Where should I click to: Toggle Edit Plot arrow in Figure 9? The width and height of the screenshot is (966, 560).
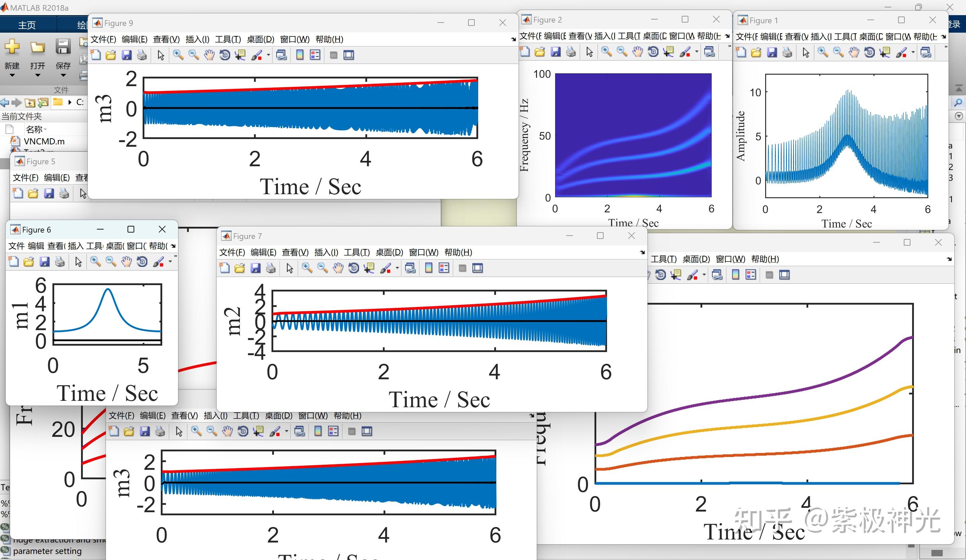pos(160,55)
